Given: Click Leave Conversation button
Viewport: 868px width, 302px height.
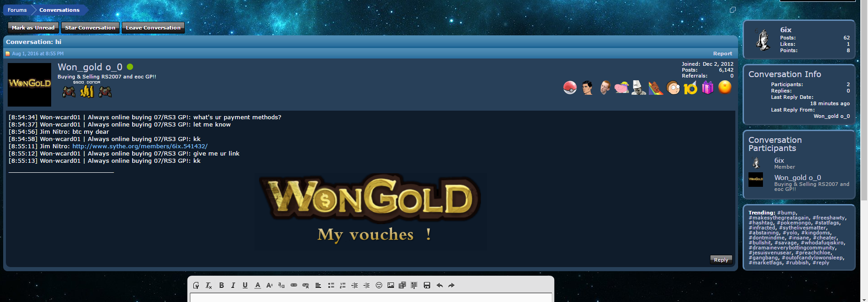Looking at the screenshot, I should click(x=153, y=28).
